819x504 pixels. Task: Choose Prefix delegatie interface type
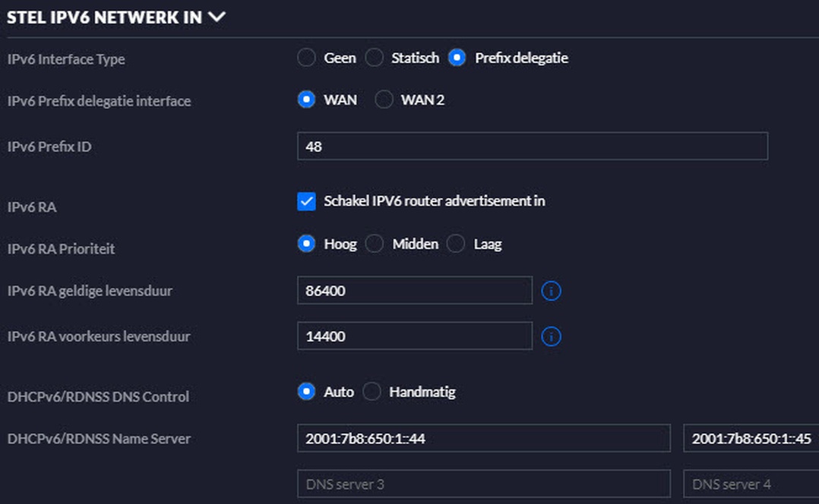457,57
